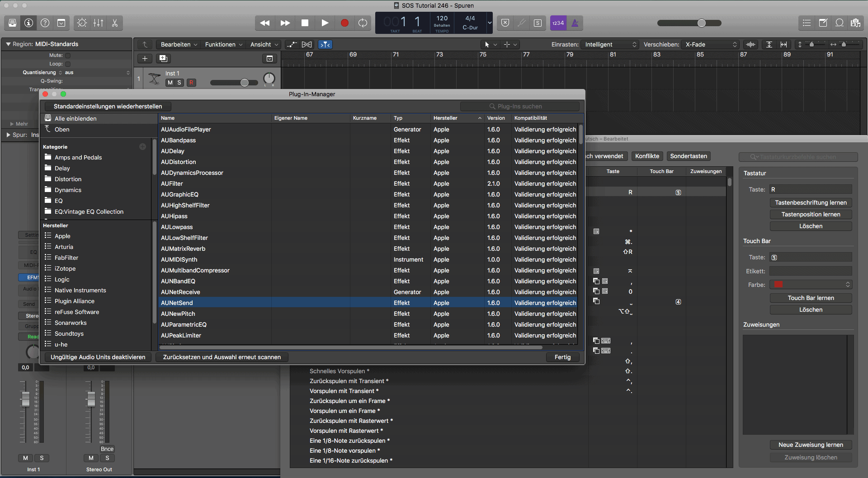868x478 pixels.
Task: Click the Fertig button
Action: point(562,357)
